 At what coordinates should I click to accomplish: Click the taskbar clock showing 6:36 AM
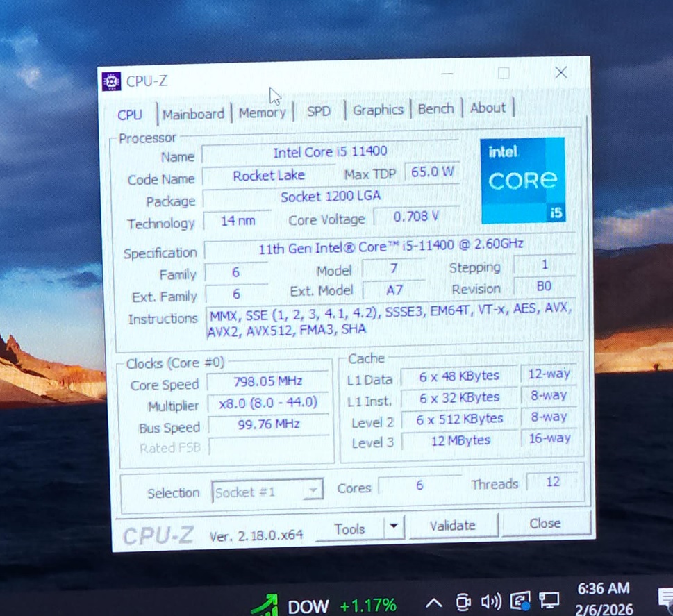[x=604, y=598]
